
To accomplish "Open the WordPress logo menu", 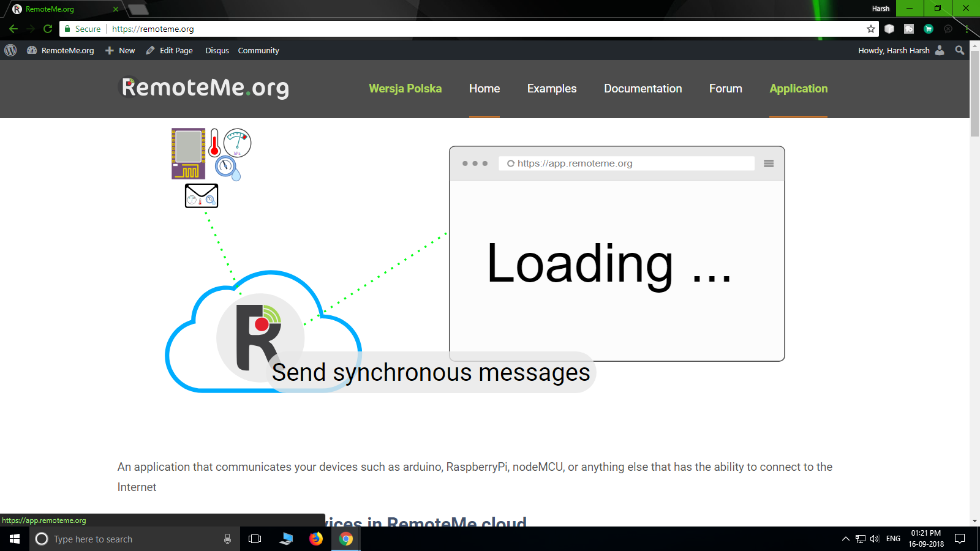I will click(10, 50).
